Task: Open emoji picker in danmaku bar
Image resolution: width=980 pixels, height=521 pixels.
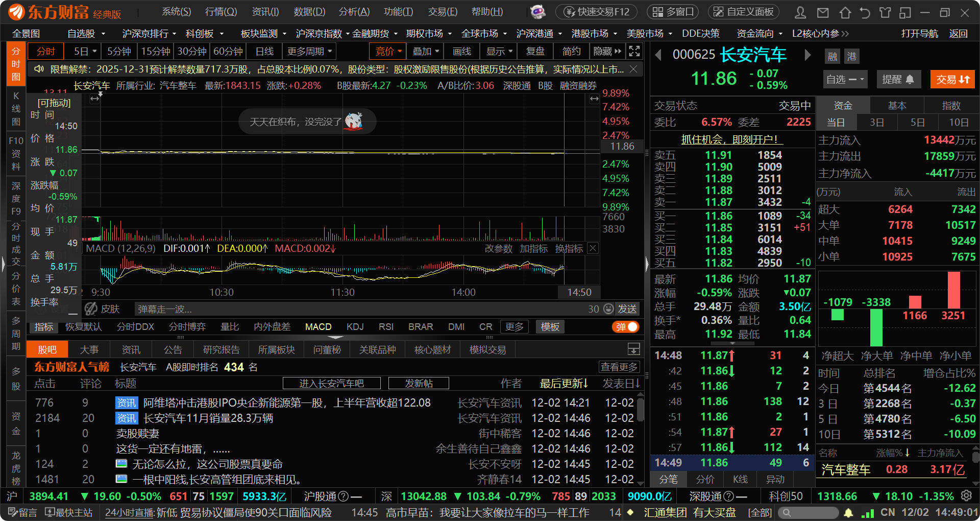Action: (608, 309)
